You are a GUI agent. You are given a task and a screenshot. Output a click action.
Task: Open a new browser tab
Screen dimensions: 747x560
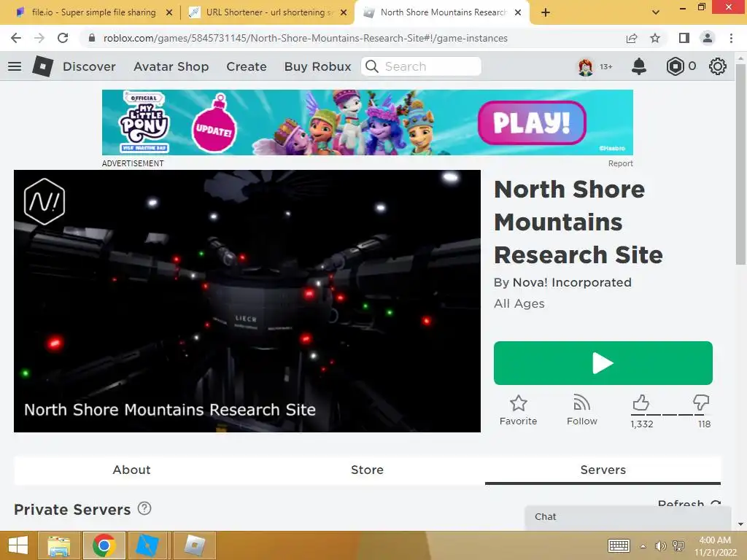(546, 12)
